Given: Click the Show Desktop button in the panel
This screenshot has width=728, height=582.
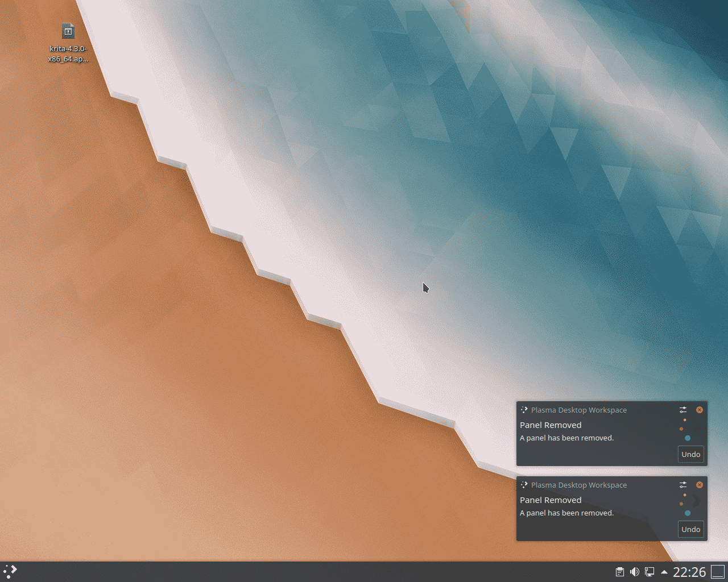Looking at the screenshot, I should [x=718, y=572].
